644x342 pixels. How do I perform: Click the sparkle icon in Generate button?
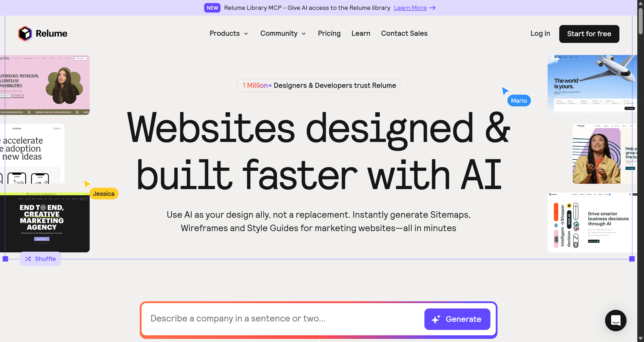pos(436,319)
